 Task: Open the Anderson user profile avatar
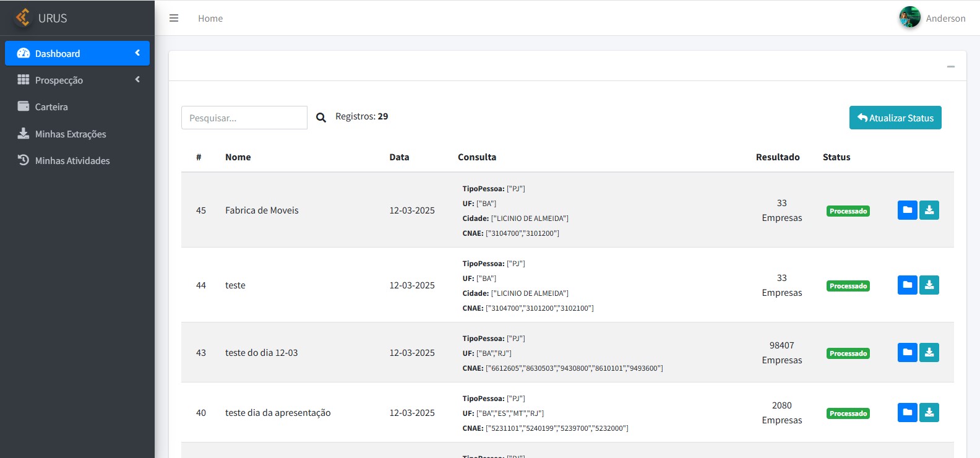[909, 18]
